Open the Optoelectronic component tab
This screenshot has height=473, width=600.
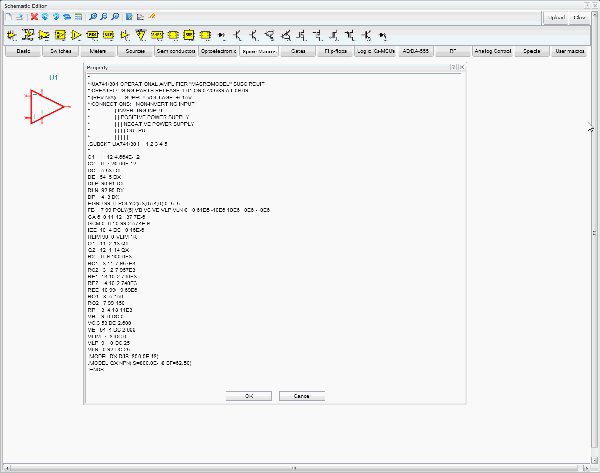[x=218, y=51]
